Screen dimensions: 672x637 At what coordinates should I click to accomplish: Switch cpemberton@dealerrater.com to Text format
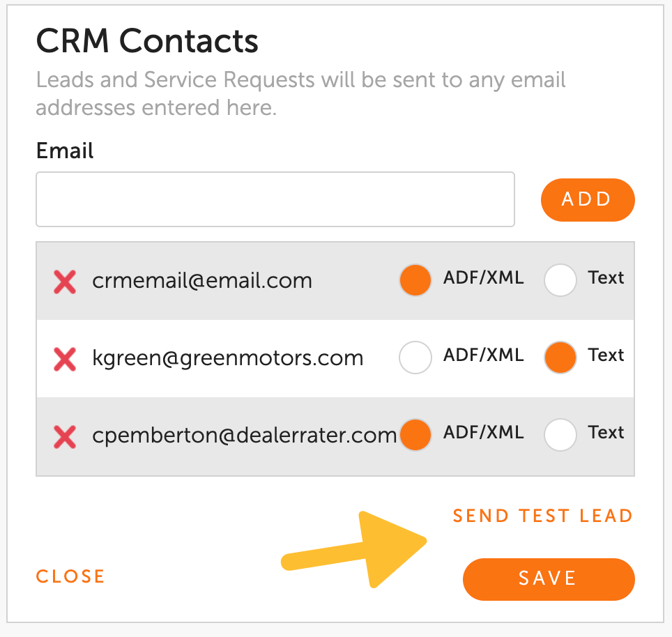coord(560,435)
